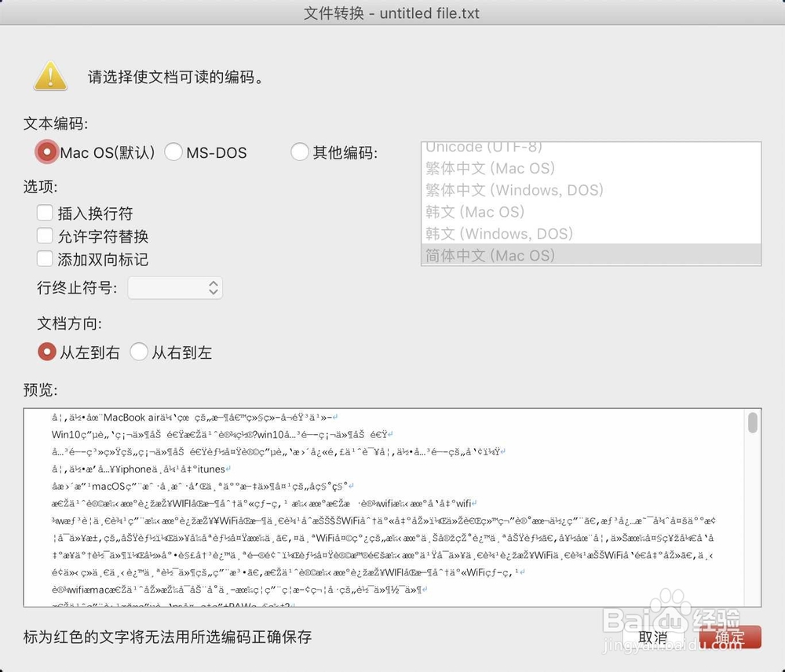
Task: Click the 取消 button
Action: coord(653,637)
